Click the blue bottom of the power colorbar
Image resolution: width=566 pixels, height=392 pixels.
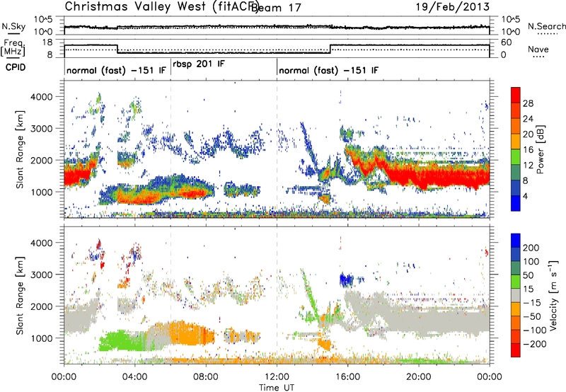pos(516,203)
